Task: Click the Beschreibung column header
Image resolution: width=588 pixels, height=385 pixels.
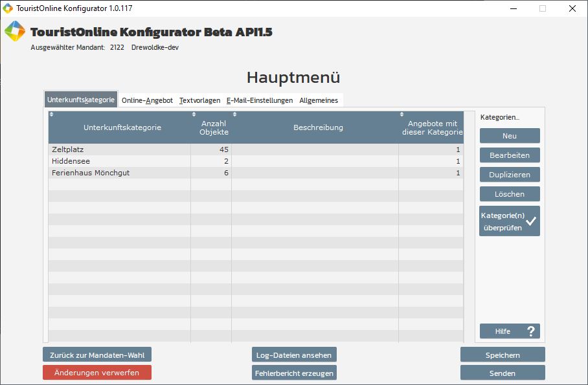Action: click(x=315, y=127)
